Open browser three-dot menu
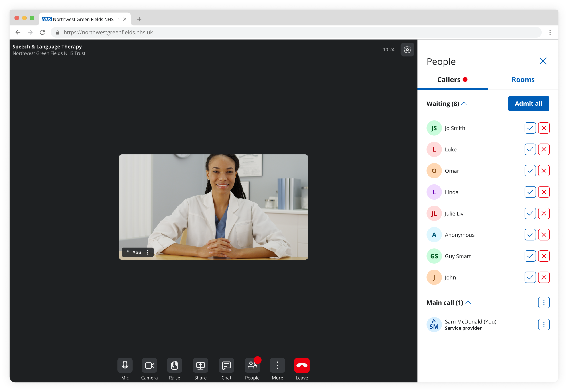Viewport: 568px width, 392px height. pos(550,32)
